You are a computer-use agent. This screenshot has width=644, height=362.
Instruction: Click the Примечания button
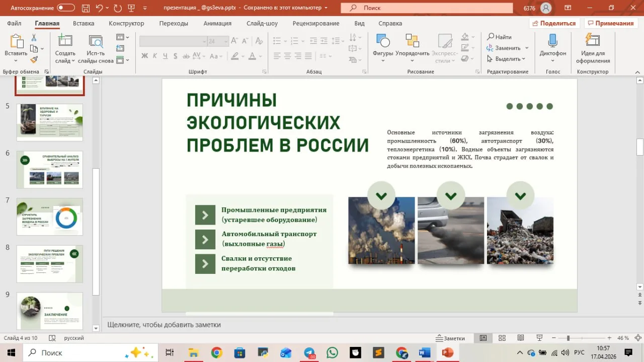coord(611,23)
